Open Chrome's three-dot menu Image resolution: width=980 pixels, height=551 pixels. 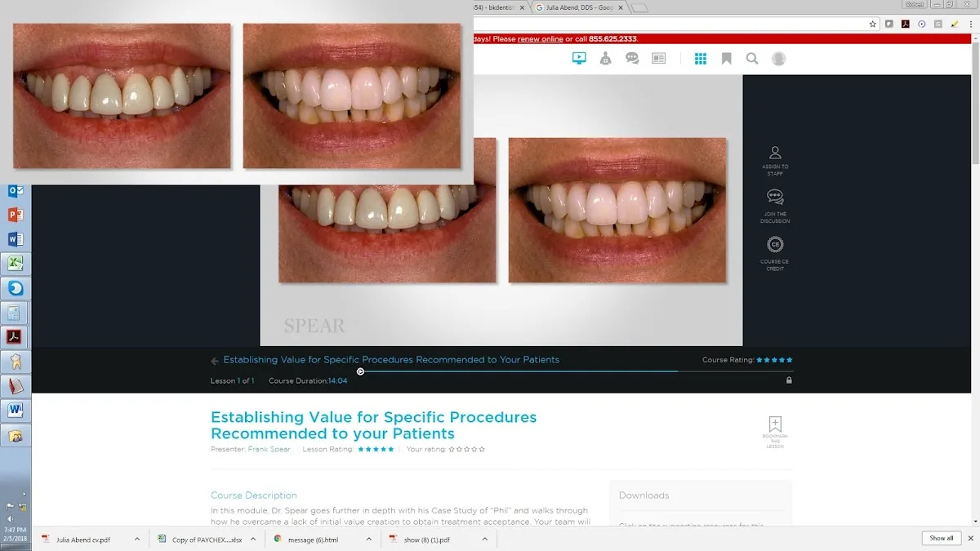point(973,24)
